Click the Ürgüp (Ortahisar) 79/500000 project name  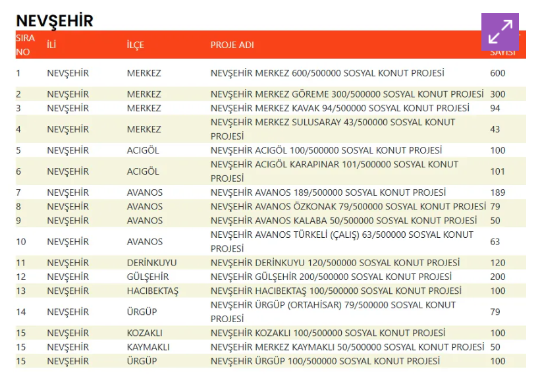pos(333,312)
